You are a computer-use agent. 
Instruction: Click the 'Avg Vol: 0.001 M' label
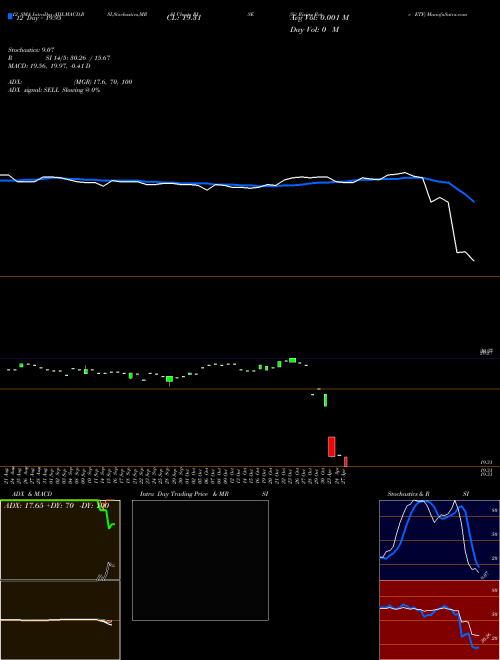pos(319,18)
